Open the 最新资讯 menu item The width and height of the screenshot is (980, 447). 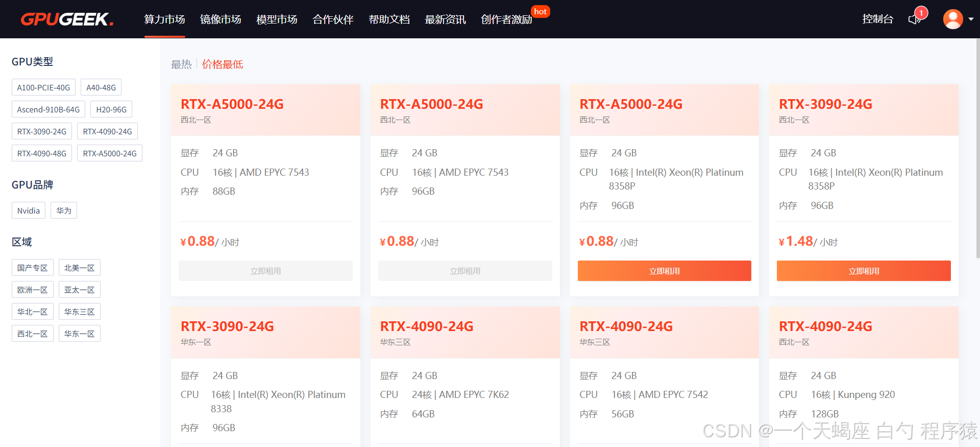445,19
